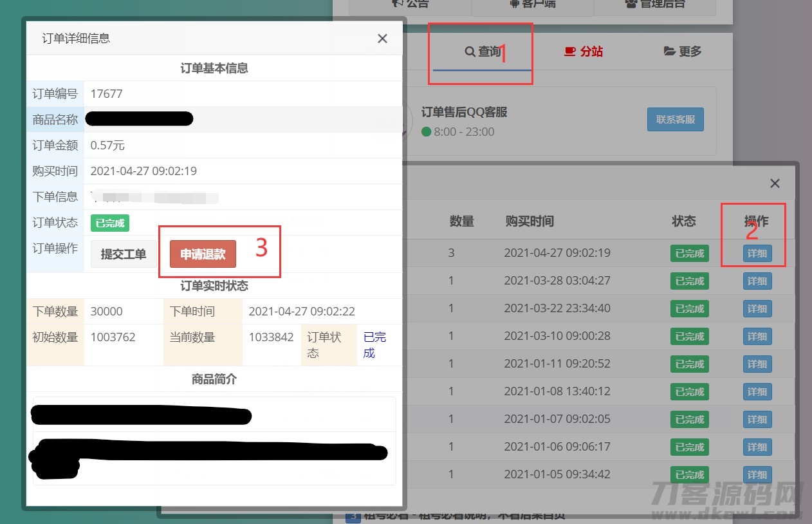Click the green 已完成 badge in 订单状态 row

tap(109, 223)
